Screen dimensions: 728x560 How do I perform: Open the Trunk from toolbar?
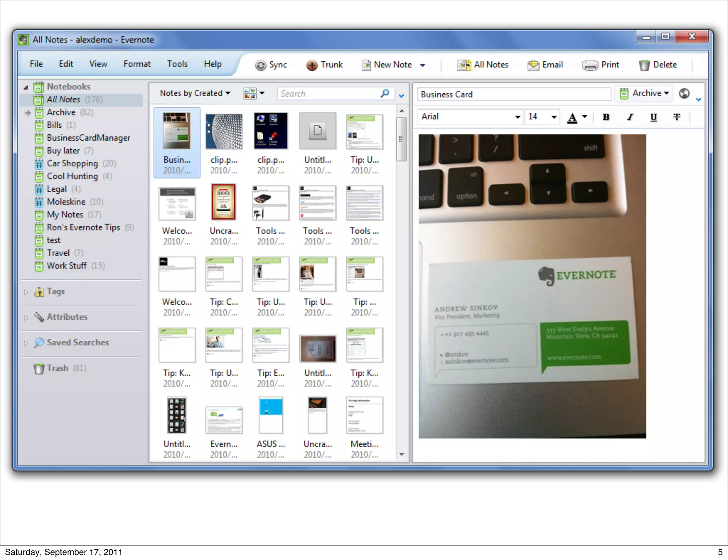click(312, 65)
